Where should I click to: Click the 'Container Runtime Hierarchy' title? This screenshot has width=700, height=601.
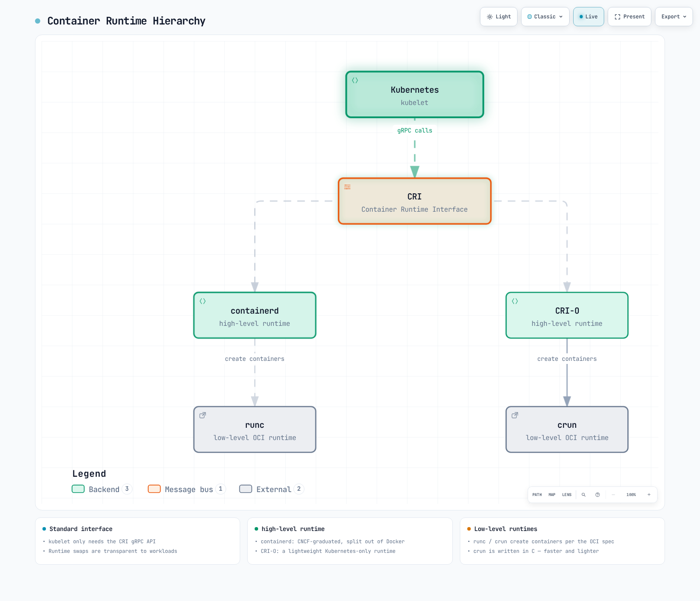point(126,21)
